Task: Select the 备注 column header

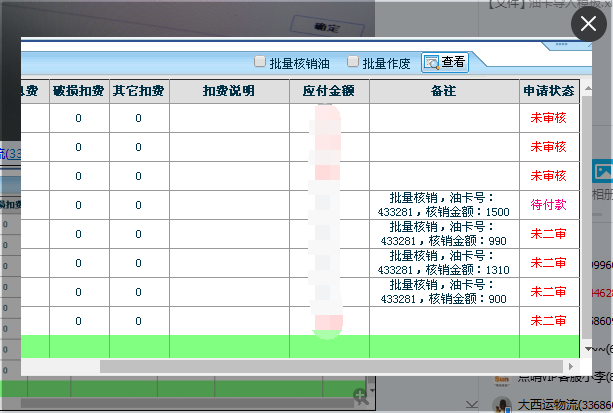Action: 444,91
